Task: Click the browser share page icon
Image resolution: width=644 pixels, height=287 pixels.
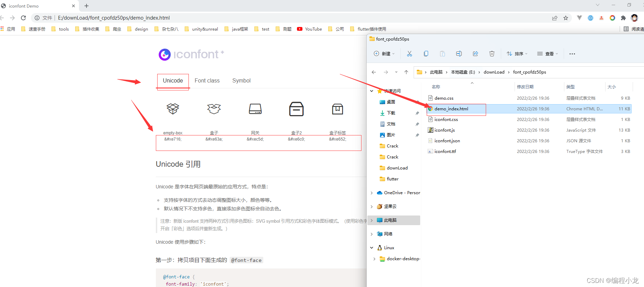Action: [555, 18]
